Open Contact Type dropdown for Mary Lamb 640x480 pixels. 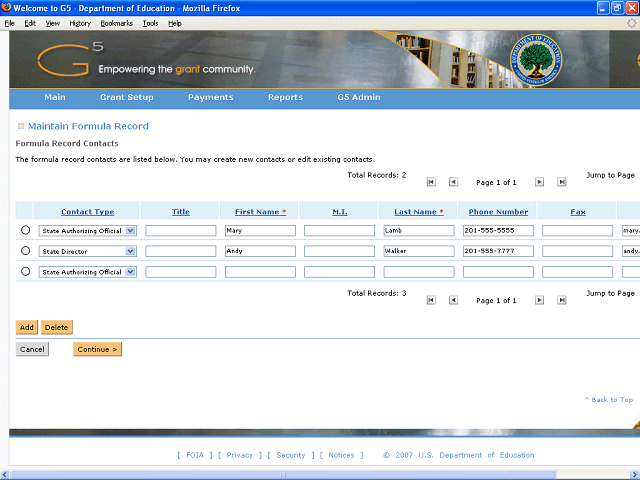tap(130, 230)
